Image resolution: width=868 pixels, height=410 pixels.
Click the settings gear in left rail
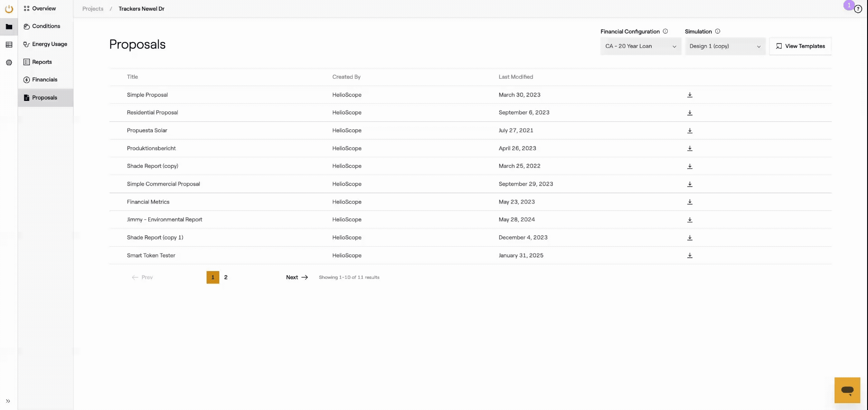pos(9,62)
